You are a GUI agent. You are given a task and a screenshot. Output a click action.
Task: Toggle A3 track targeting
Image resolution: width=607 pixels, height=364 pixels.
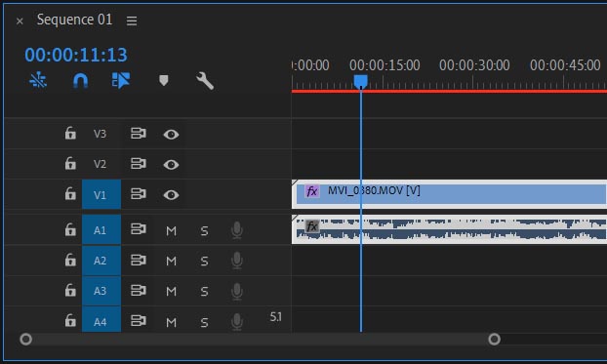(x=101, y=291)
